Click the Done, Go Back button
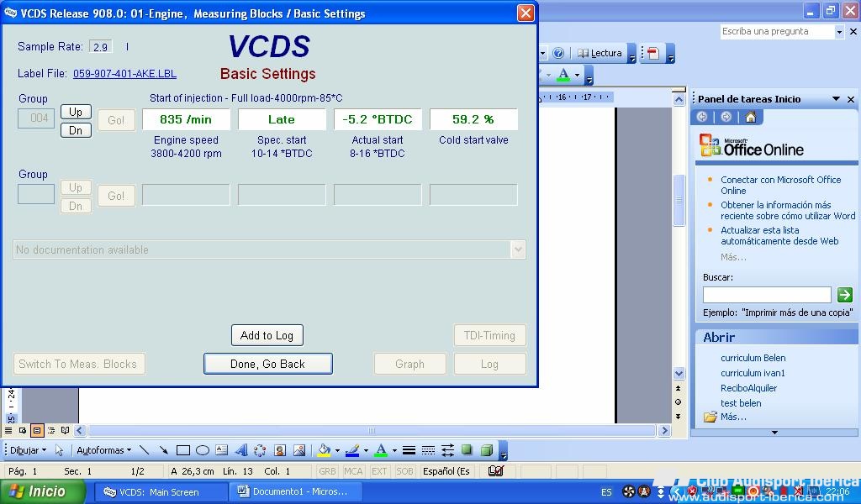The height and width of the screenshot is (504, 861). point(267,364)
